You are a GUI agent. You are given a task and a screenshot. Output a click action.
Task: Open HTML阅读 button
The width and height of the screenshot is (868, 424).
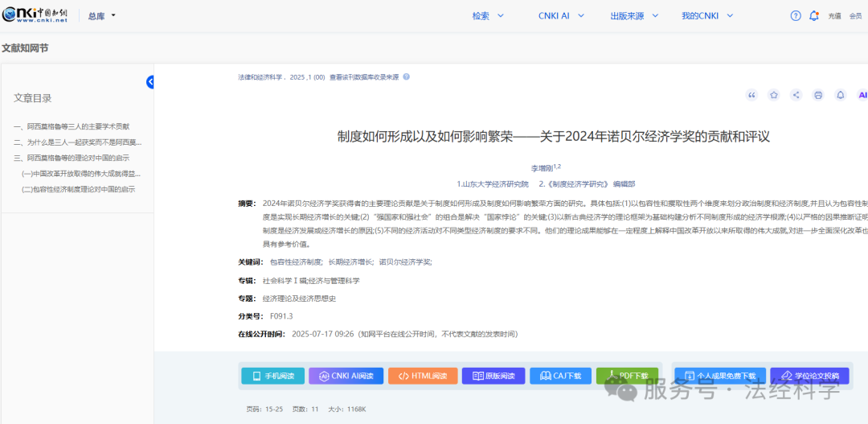423,376
